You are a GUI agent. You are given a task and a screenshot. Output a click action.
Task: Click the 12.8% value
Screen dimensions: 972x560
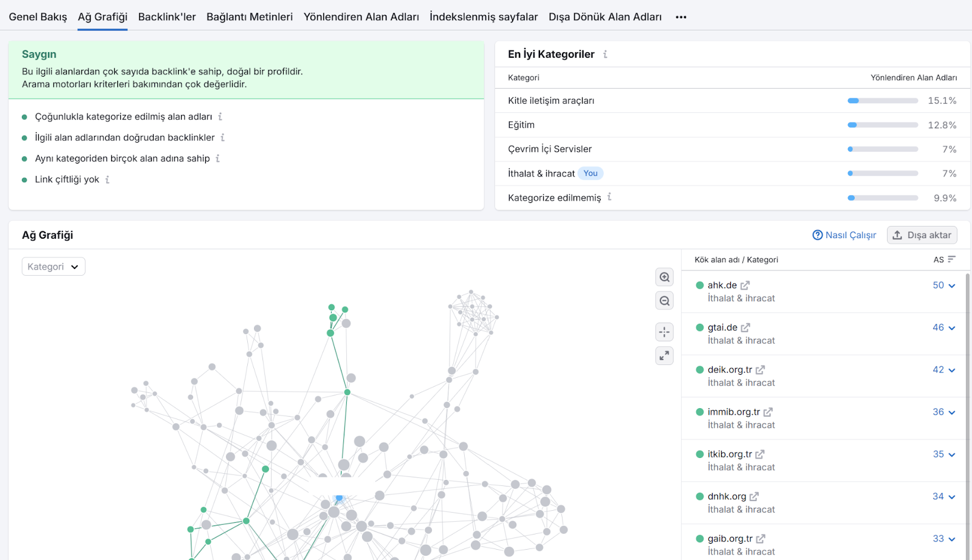[942, 125]
